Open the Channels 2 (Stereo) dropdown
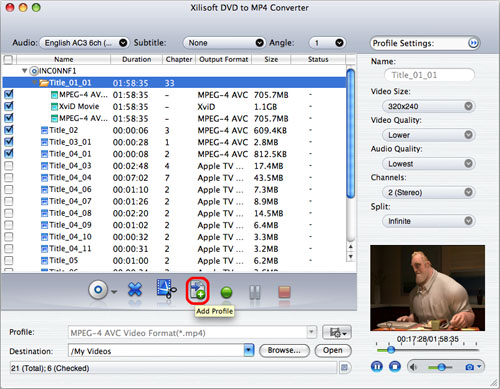Screen dimensions: 500x389 [428, 192]
